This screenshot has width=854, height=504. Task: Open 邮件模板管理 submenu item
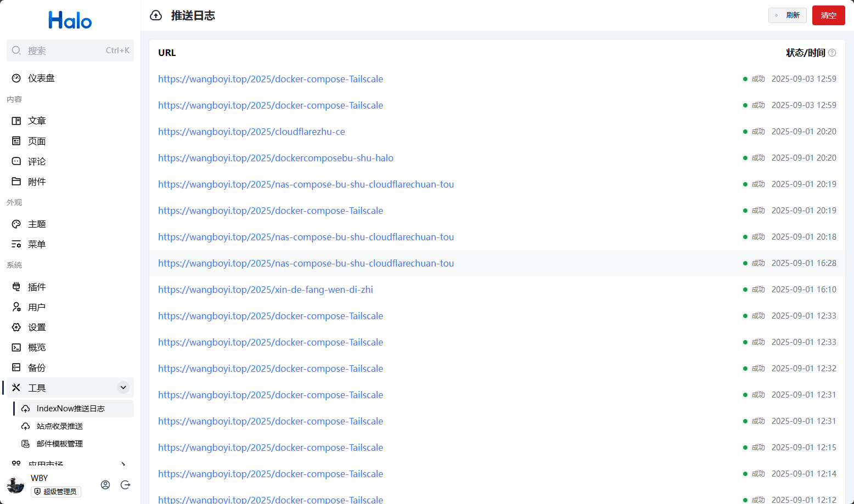pyautogui.click(x=60, y=444)
